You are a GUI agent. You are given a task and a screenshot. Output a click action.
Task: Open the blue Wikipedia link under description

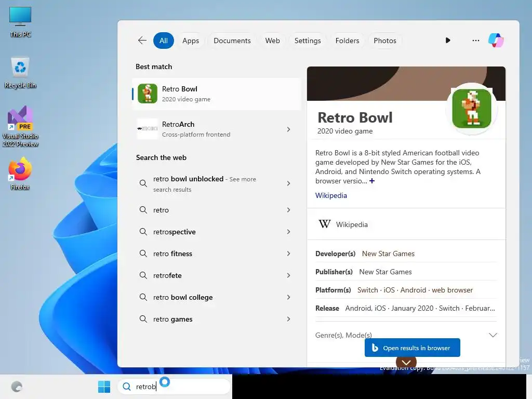331,195
